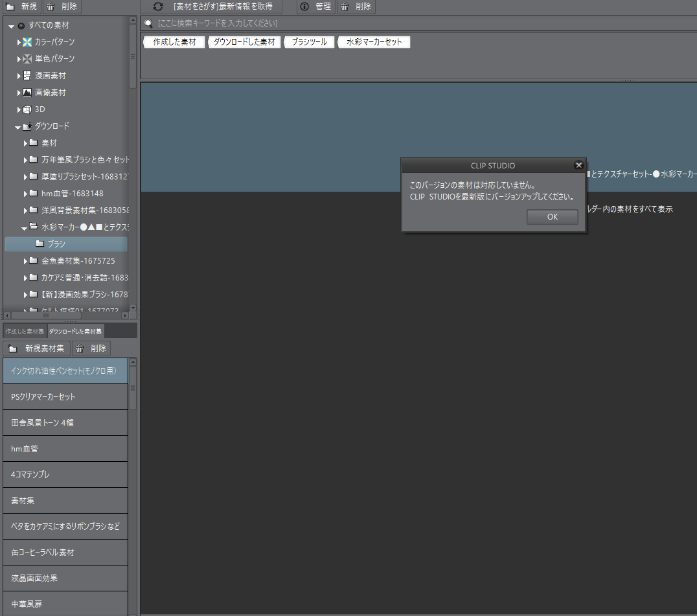Viewport: 697px width, 616px height.
Task: Select PSクリアマーカーセット collection
Action: [x=65, y=397]
